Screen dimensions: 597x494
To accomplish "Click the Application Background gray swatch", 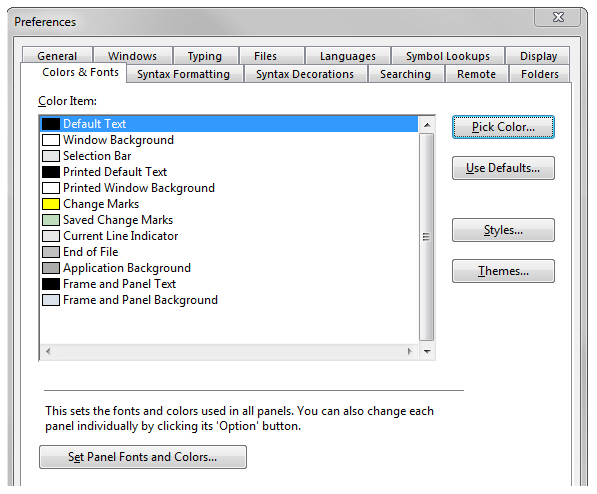I will (x=51, y=268).
